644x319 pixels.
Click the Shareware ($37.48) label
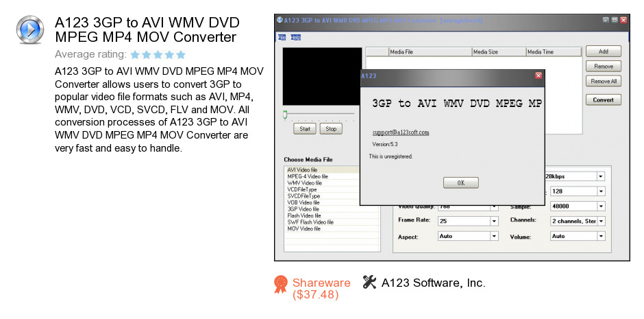(321, 289)
